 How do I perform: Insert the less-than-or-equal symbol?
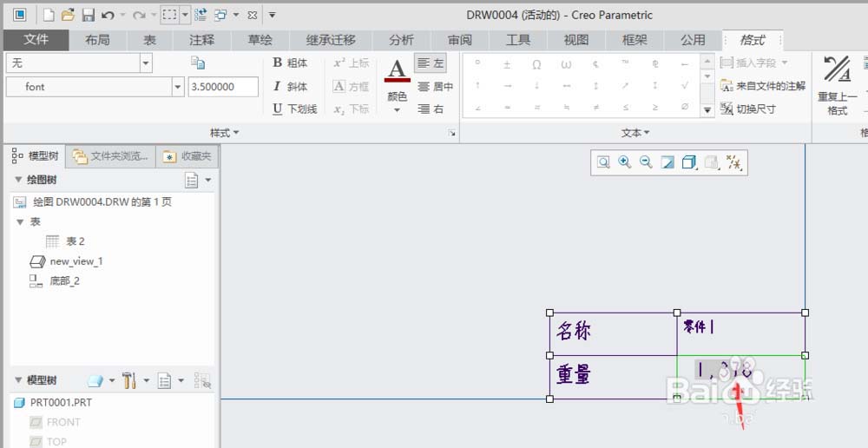click(626, 108)
